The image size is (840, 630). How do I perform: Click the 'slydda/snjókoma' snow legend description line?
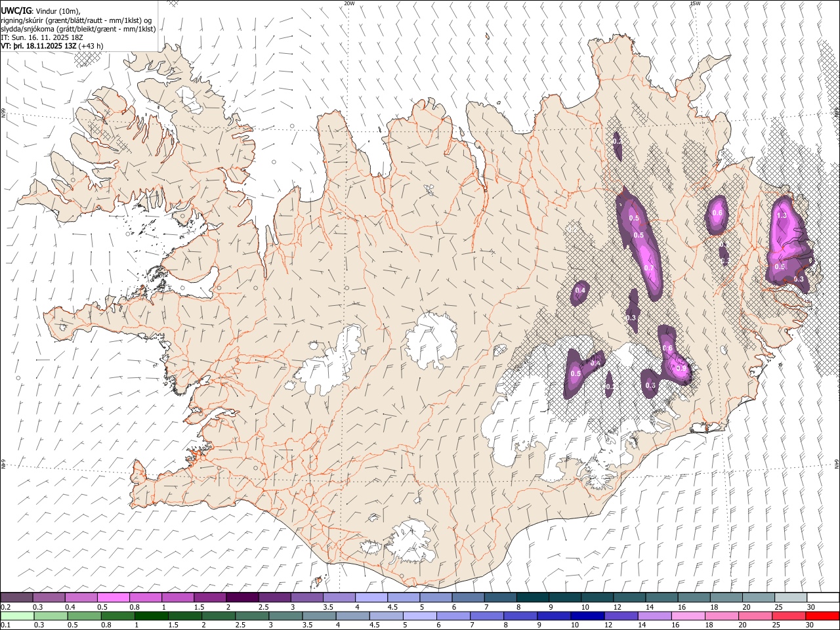[78, 29]
